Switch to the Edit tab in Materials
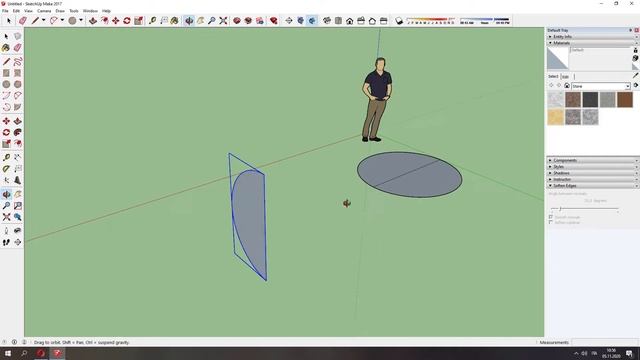Screen dimensions: 640x360 [565, 77]
